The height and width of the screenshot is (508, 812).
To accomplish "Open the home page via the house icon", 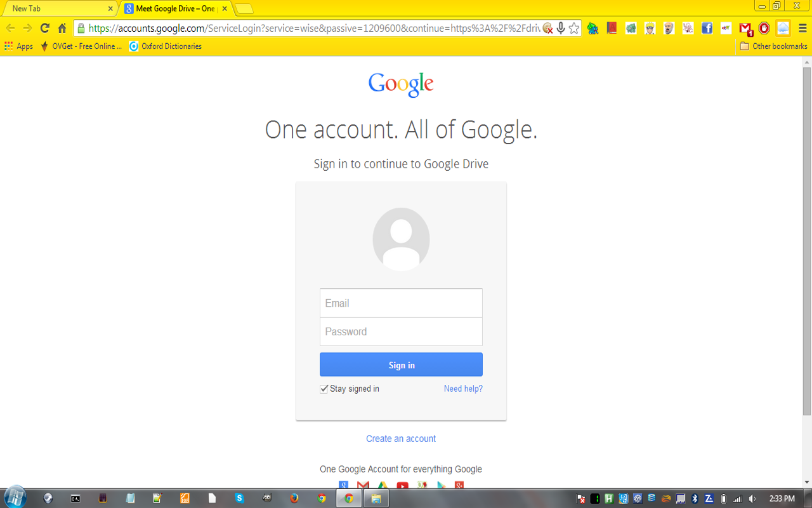I will (62, 28).
